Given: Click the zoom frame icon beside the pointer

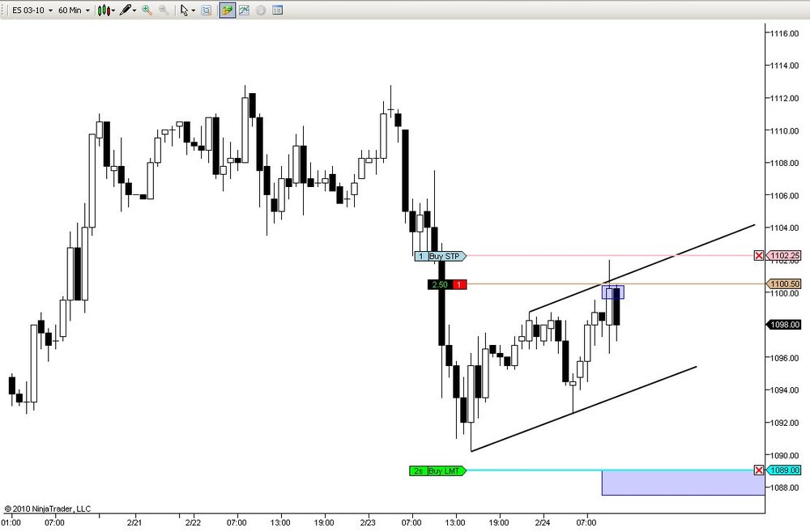Looking at the screenshot, I should (206, 10).
